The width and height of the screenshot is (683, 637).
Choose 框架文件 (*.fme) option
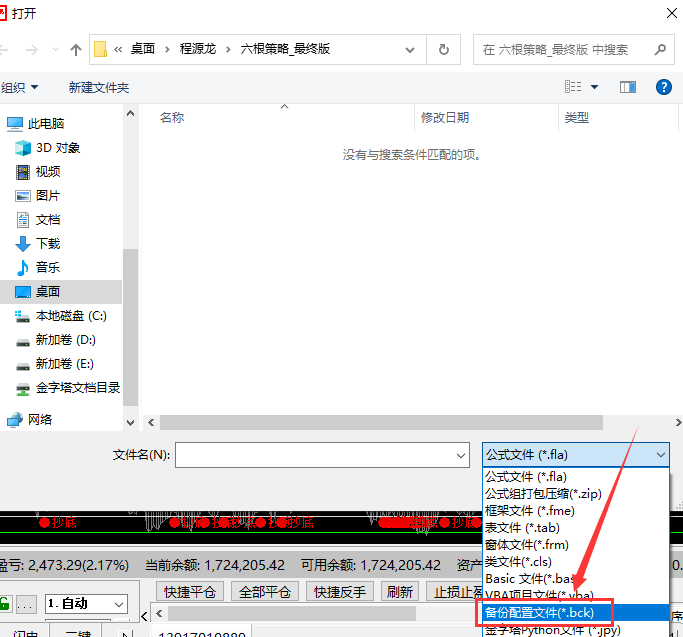(x=575, y=511)
